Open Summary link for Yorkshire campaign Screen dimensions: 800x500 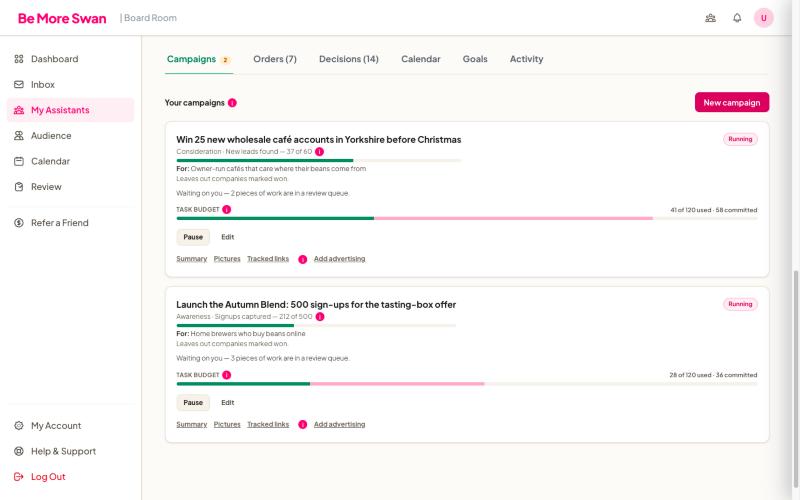tap(191, 259)
